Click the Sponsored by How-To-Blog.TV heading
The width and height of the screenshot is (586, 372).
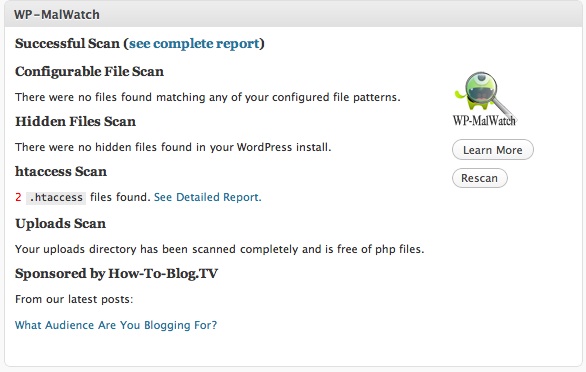(116, 274)
